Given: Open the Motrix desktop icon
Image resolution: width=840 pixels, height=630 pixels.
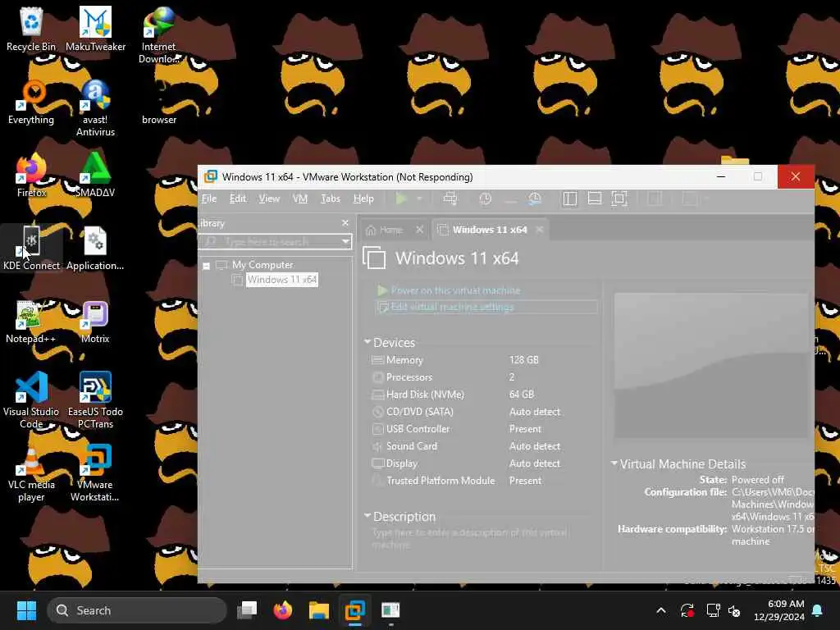Looking at the screenshot, I should 95,322.
